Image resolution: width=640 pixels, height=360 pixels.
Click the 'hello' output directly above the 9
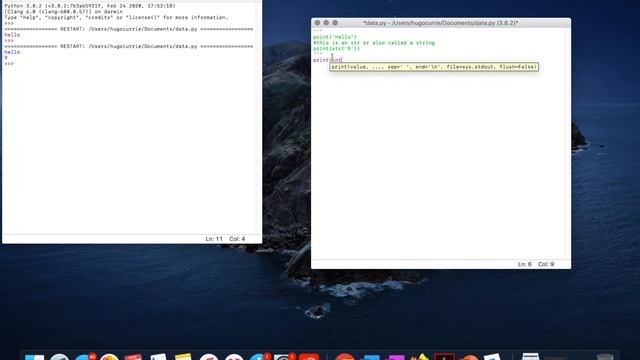pyautogui.click(x=12, y=52)
